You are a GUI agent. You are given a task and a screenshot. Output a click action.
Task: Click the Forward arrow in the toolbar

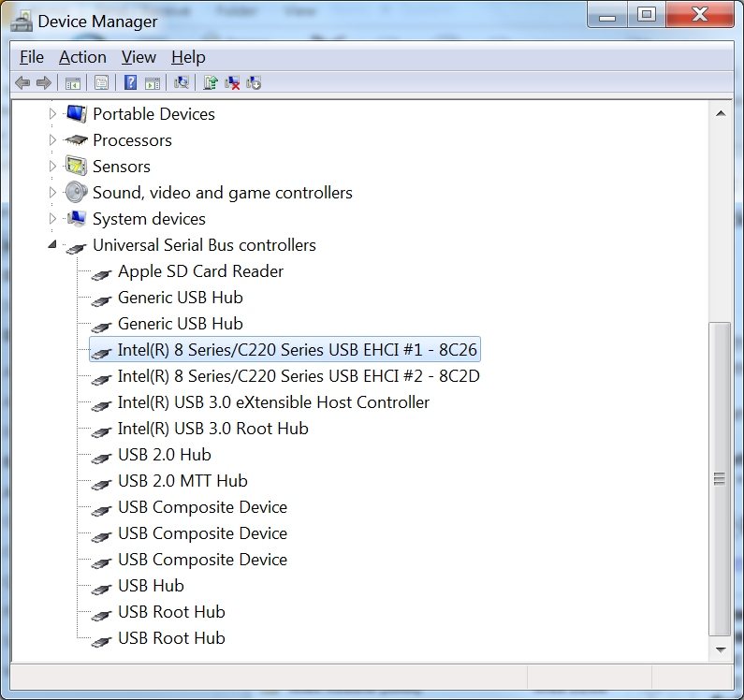43,83
